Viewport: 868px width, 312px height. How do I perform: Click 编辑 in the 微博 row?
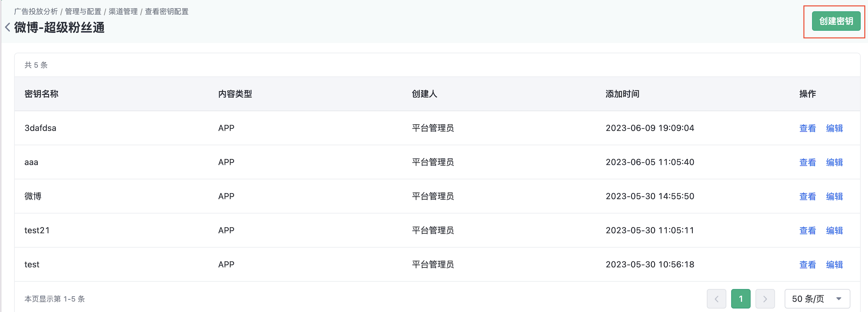834,196
